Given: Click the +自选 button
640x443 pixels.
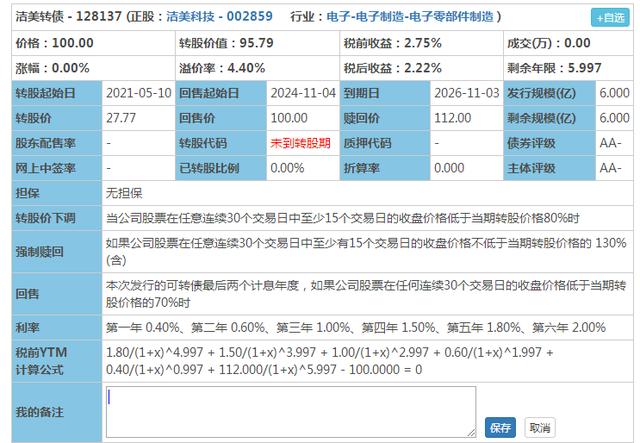Looking at the screenshot, I should tap(610, 18).
